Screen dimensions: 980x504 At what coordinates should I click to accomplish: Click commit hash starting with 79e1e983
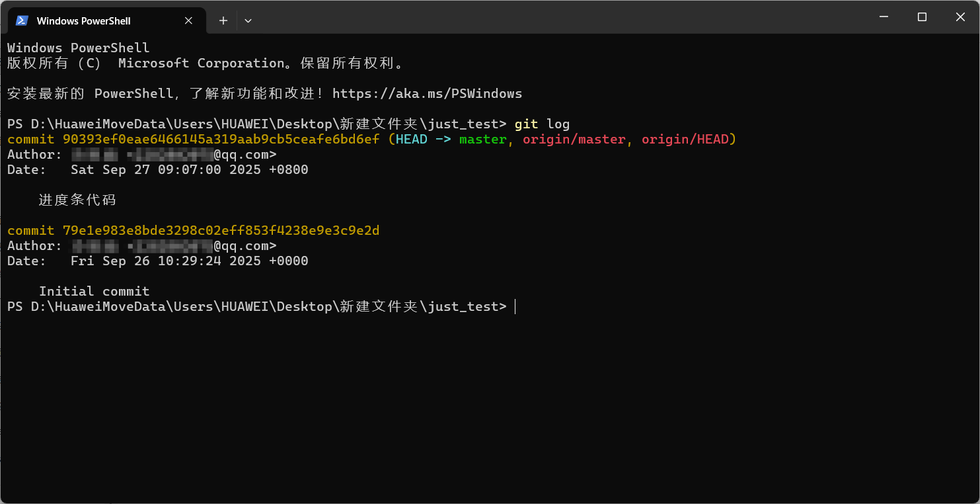(x=221, y=231)
